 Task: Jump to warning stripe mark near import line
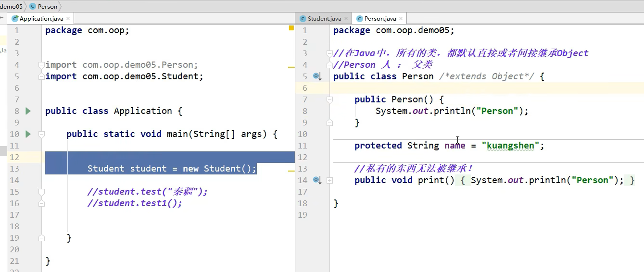point(291,67)
